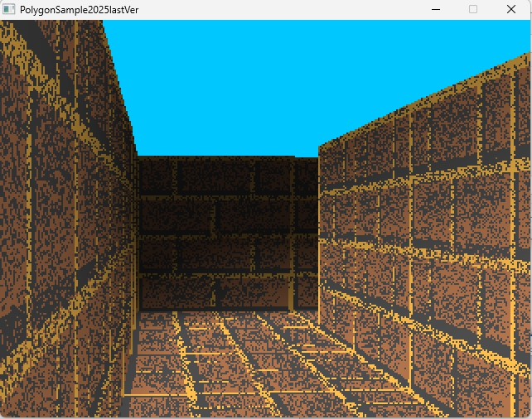Click the disabled maximize button
The image size is (532, 419).
click(x=473, y=9)
